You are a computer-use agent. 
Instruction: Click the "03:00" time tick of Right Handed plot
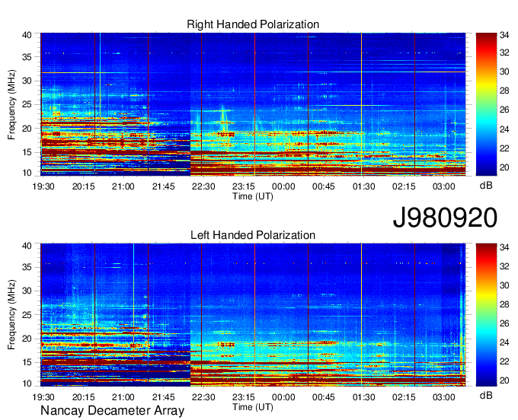(x=443, y=186)
